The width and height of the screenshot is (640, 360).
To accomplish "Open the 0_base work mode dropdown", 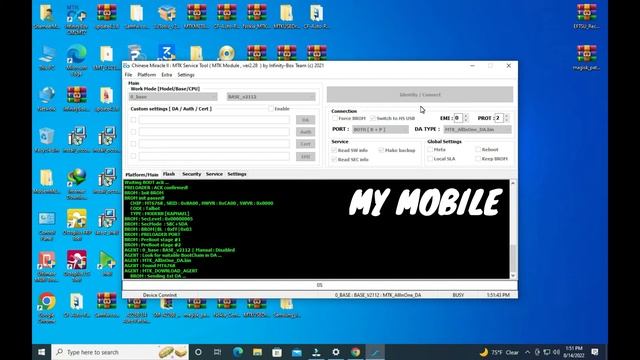I will (173, 97).
